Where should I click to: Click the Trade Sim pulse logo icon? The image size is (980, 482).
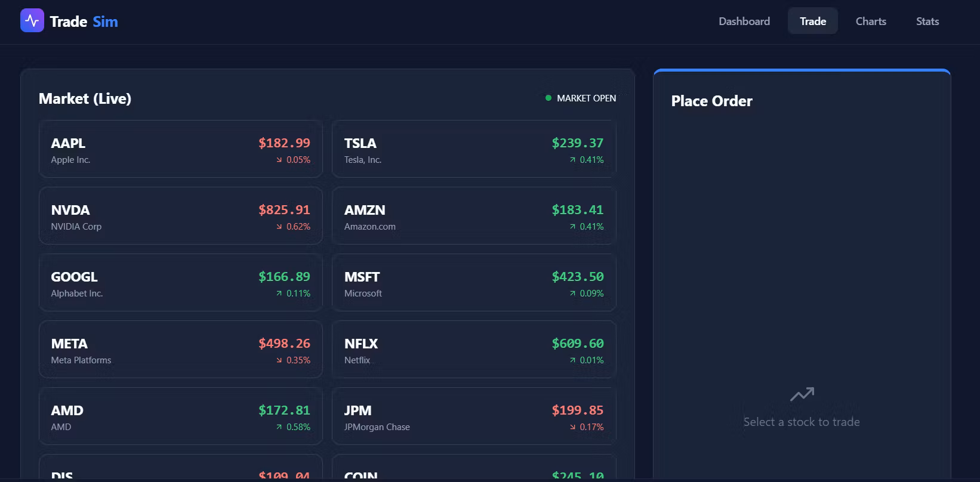point(32,21)
